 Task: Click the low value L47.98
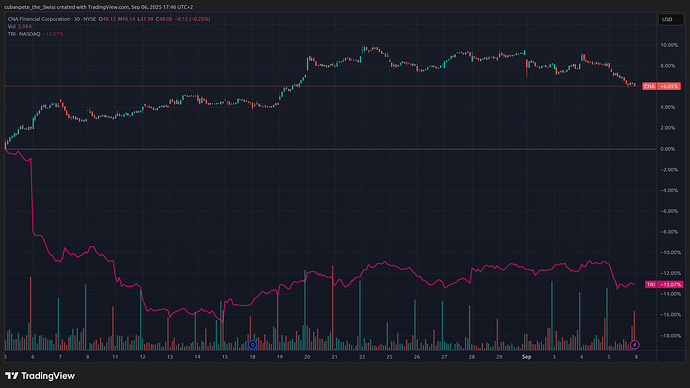[x=146, y=19]
